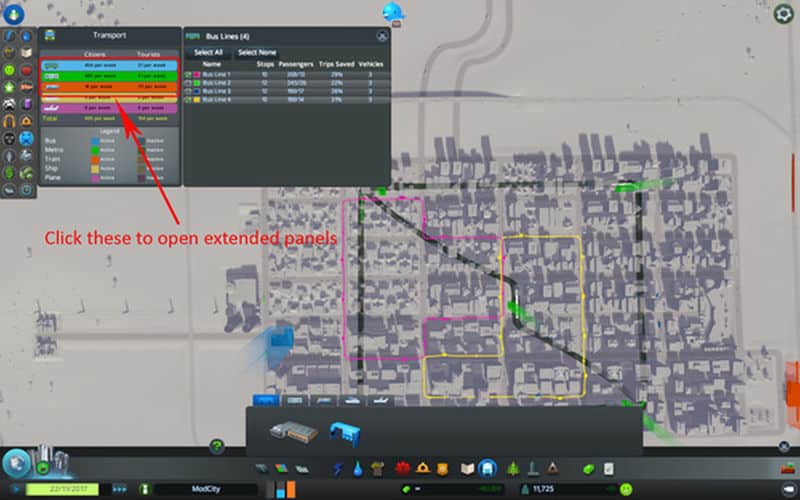The image size is (800, 500).
Task: Switch to the Bus transport tab
Action: tap(265, 400)
